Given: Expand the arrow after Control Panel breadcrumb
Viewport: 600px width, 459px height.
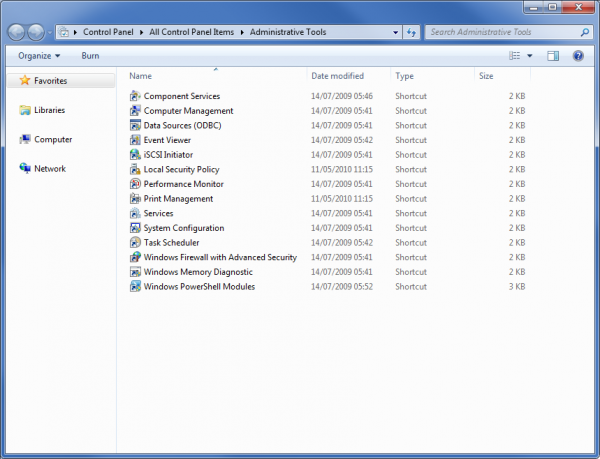Looking at the screenshot, I should (x=142, y=32).
